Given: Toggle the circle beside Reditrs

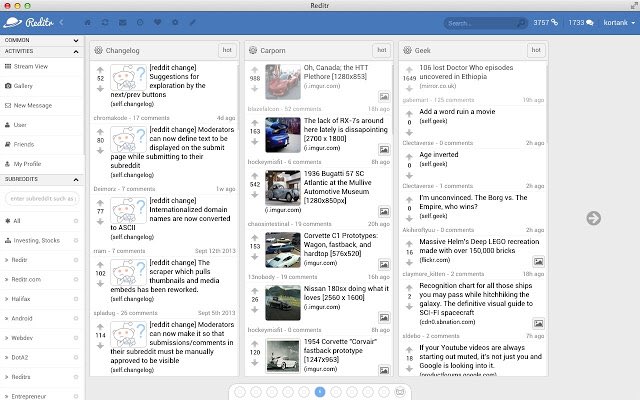Looking at the screenshot, I should (76, 377).
